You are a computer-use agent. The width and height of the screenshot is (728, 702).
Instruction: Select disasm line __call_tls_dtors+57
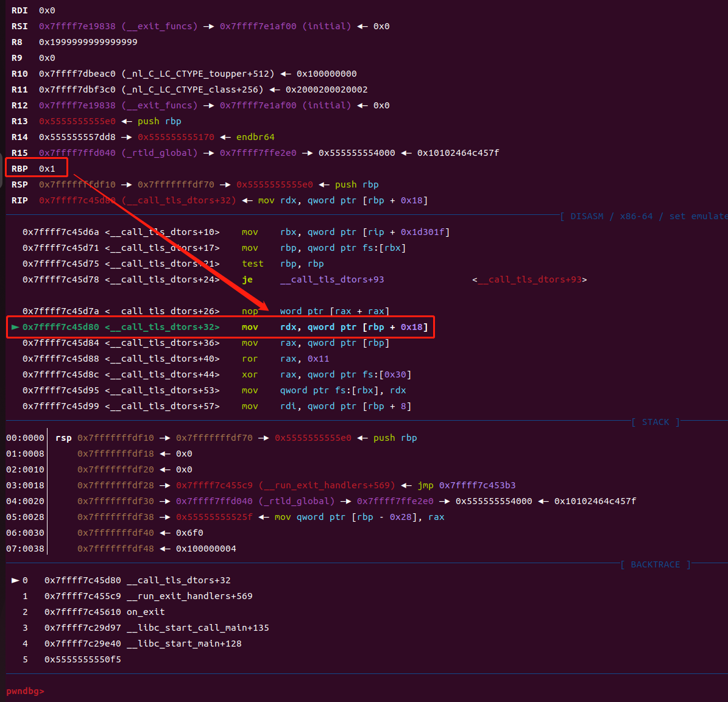click(217, 406)
